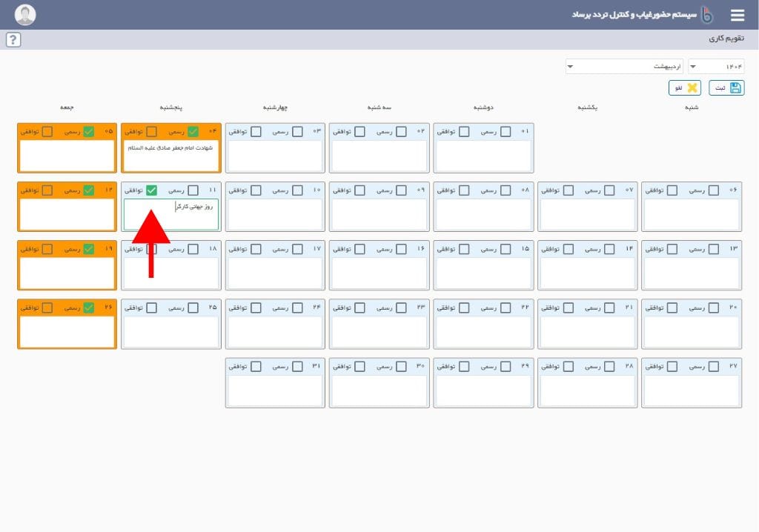Open the year dropdown showing ۱۴۰۴
Image resolution: width=759 pixels, height=532 pixels.
click(x=715, y=67)
